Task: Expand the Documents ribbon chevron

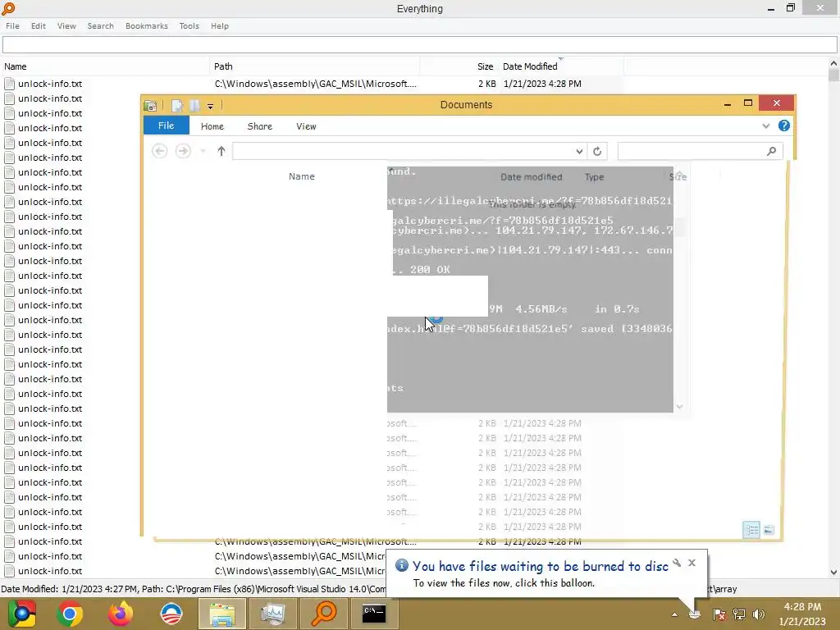Action: point(765,126)
